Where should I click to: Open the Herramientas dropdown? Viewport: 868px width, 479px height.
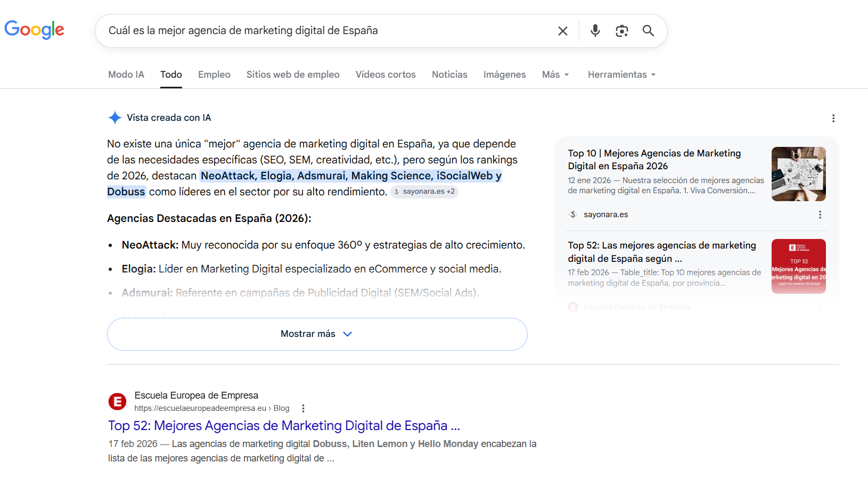point(621,75)
